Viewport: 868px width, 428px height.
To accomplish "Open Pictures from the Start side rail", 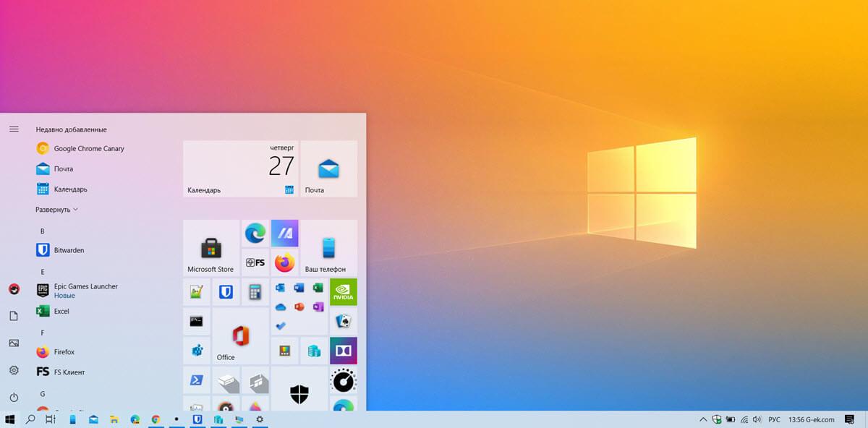I will [14, 343].
